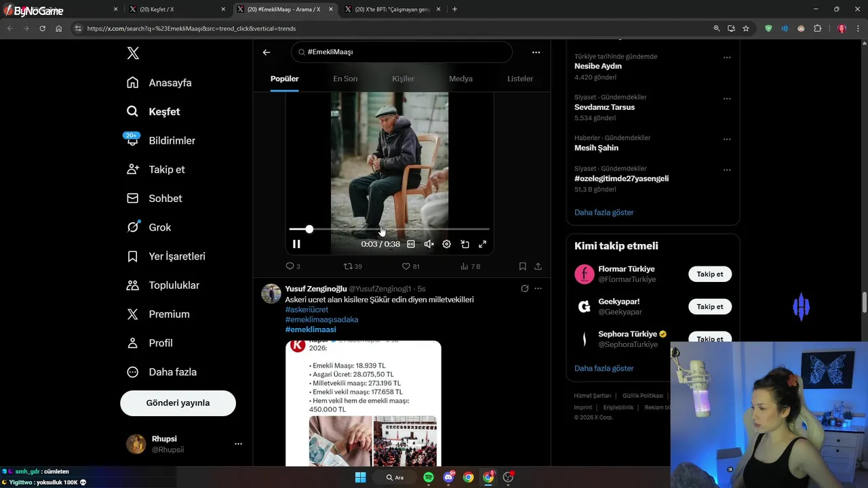
Task: Switch to Listeler tab
Action: point(520,79)
